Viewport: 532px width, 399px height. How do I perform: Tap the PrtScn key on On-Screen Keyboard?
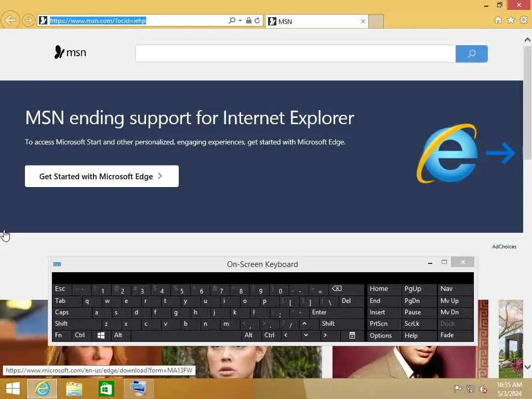pyautogui.click(x=384, y=324)
